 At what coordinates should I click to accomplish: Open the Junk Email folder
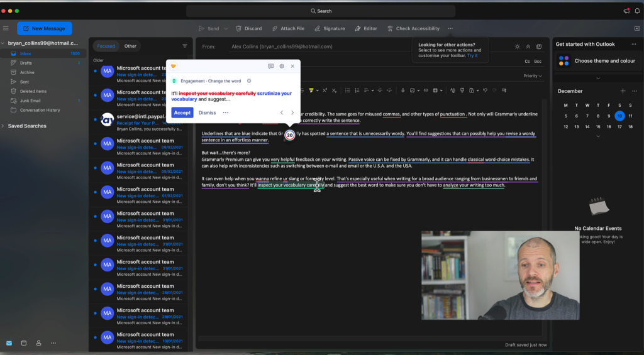[x=43, y=101]
